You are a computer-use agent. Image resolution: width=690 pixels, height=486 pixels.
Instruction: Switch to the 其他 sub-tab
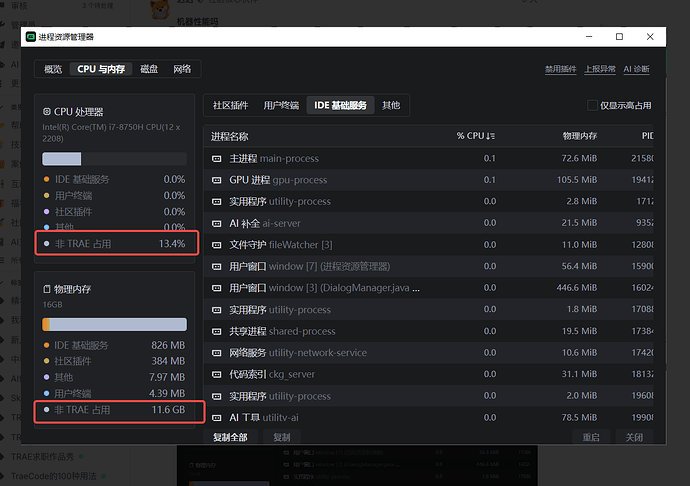coord(391,106)
